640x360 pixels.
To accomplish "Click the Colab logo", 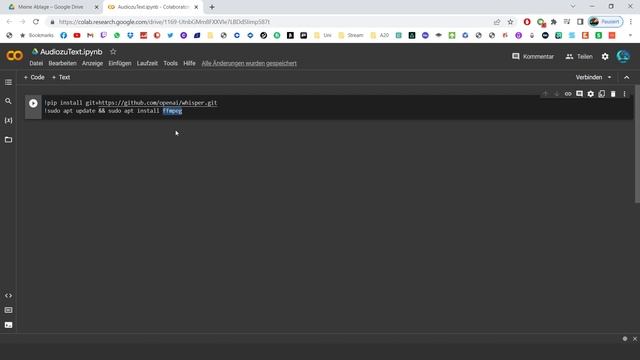I will [x=15, y=56].
